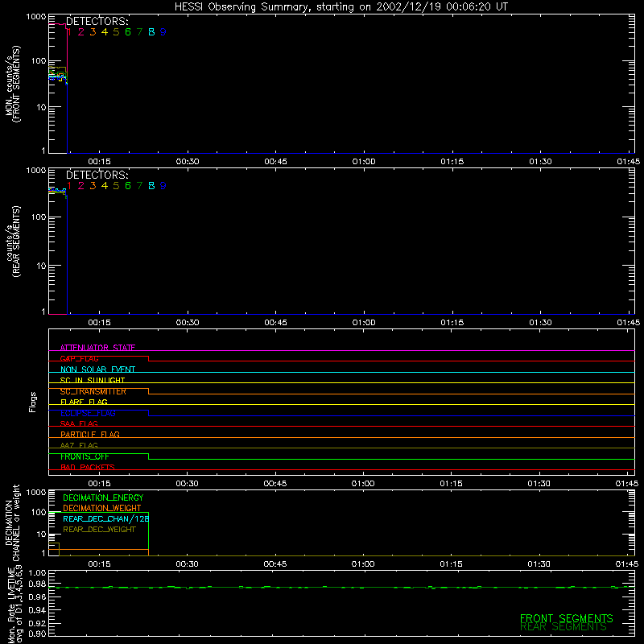Click the DECIMATION_WEIGHT legend entry
The image size is (644, 644).
coord(102,509)
